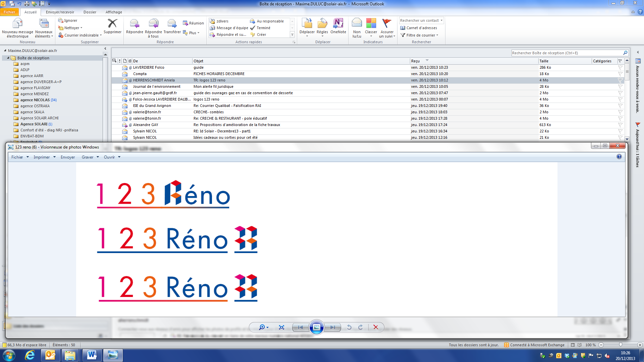Open Courrier indésirable dropdown

pyautogui.click(x=80, y=35)
